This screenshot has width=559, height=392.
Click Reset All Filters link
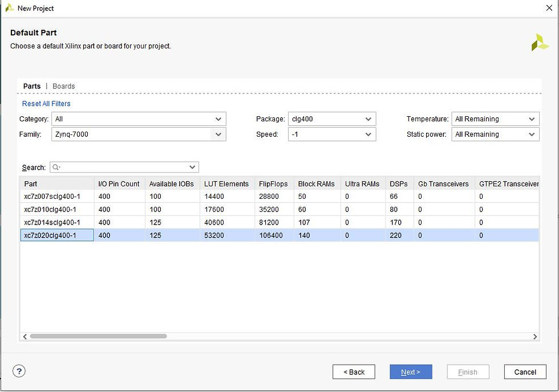point(46,104)
